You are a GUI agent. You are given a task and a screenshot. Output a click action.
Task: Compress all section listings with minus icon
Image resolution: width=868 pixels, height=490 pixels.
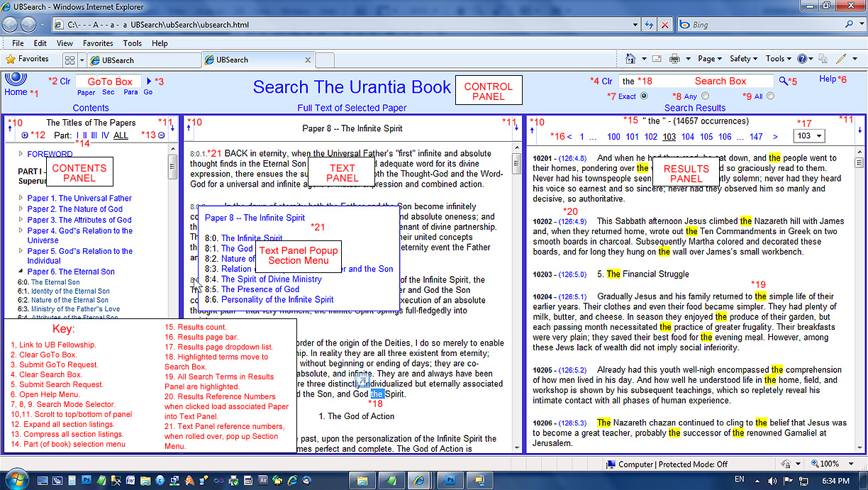click(161, 135)
